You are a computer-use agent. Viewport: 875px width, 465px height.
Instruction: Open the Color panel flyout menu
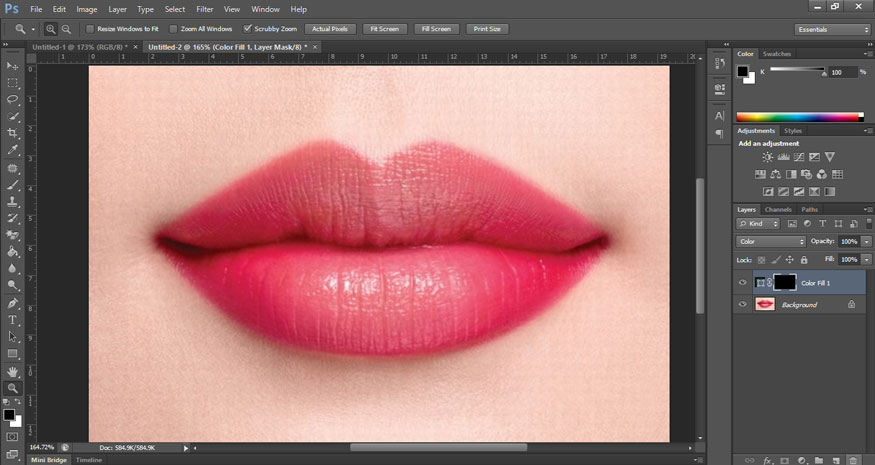tap(867, 54)
